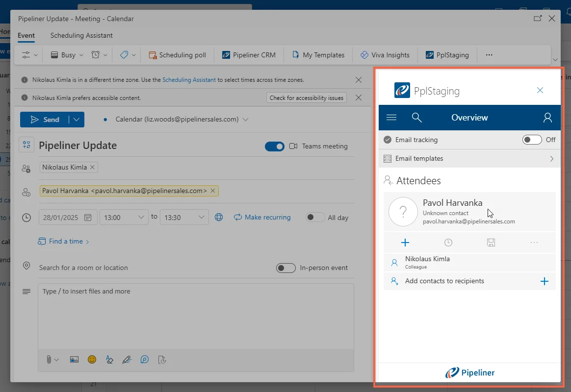Remove Nikolaus Kimla from attendees

tap(92, 167)
